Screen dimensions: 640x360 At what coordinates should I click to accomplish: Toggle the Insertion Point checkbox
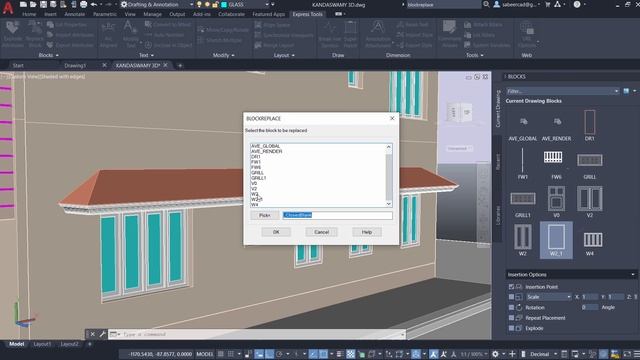[511, 287]
